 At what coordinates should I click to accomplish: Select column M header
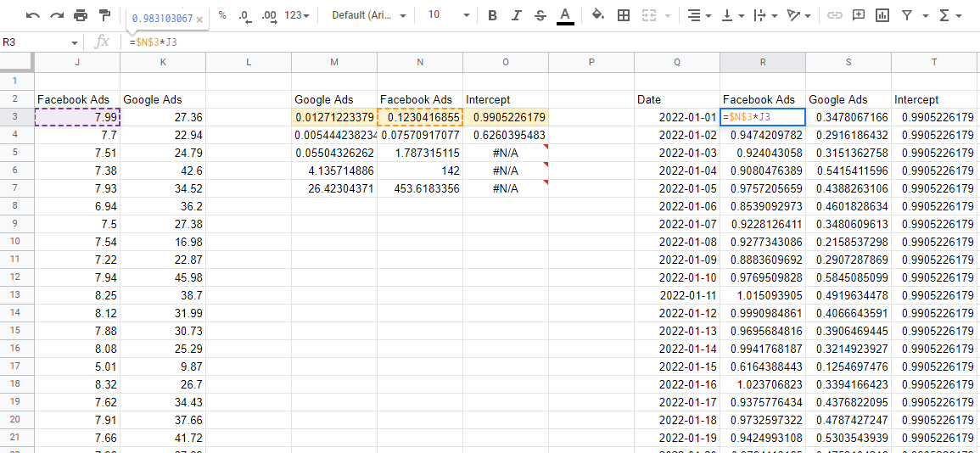tap(334, 62)
